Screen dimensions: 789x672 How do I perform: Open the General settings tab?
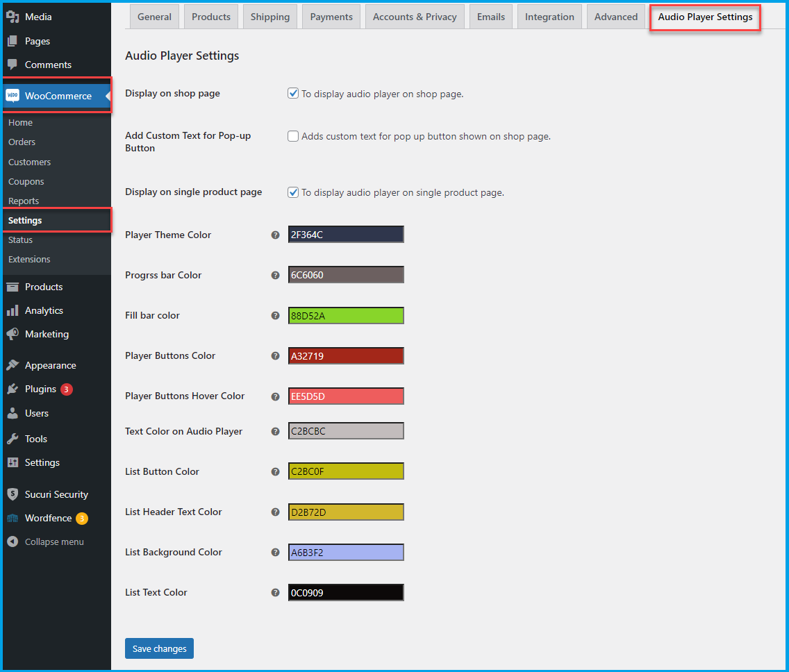point(154,17)
